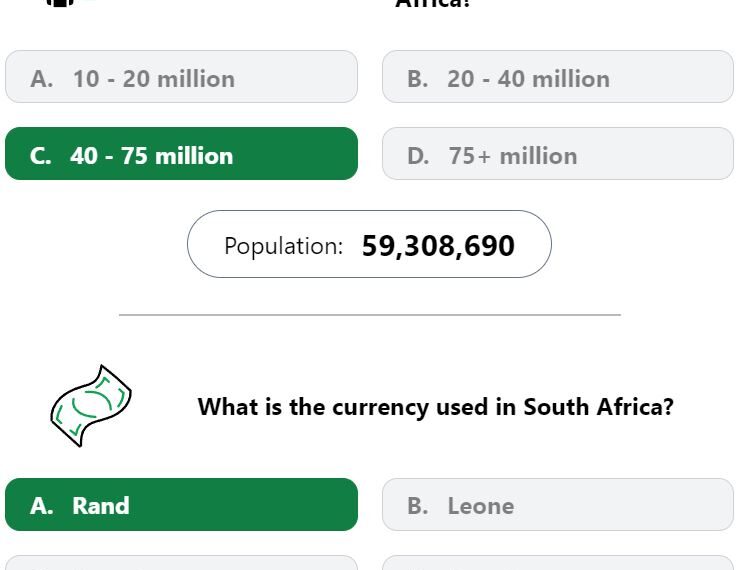Click the horizontal divider between questions

[x=370, y=314]
